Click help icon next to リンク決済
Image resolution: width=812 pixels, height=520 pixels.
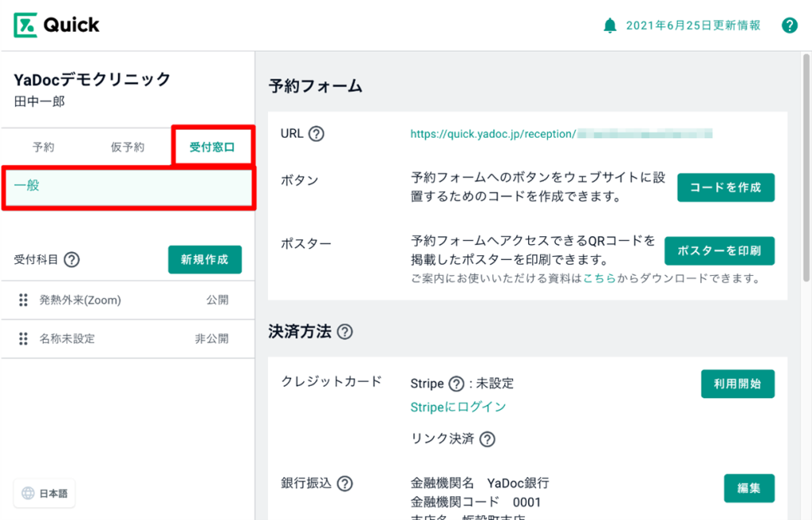pos(487,439)
